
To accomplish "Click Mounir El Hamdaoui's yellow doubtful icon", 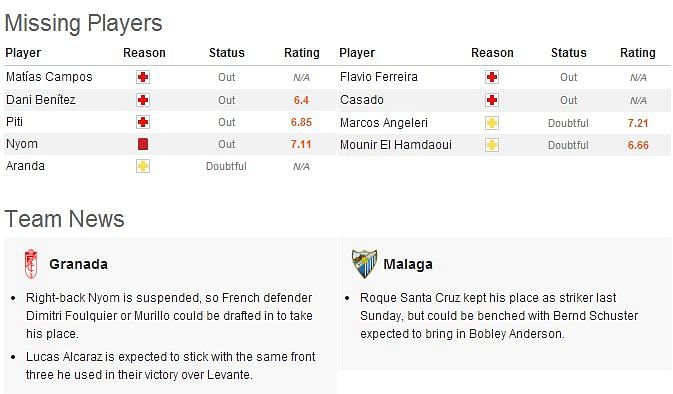I will point(492,145).
